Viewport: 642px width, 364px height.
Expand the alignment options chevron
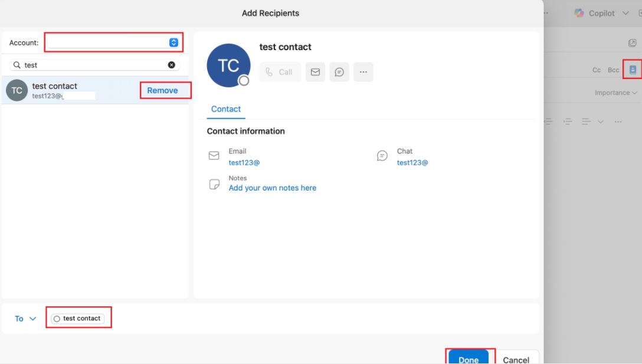600,122
